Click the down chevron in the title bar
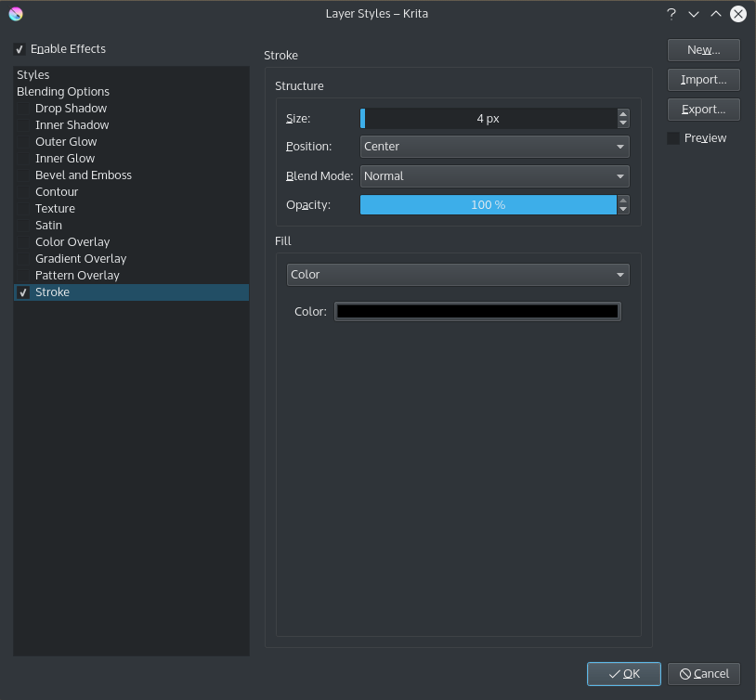This screenshot has width=756, height=700. [x=693, y=14]
